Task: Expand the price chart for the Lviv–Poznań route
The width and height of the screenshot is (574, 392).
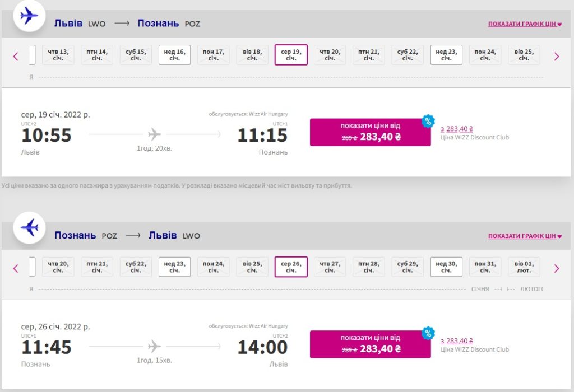Action: [x=525, y=24]
